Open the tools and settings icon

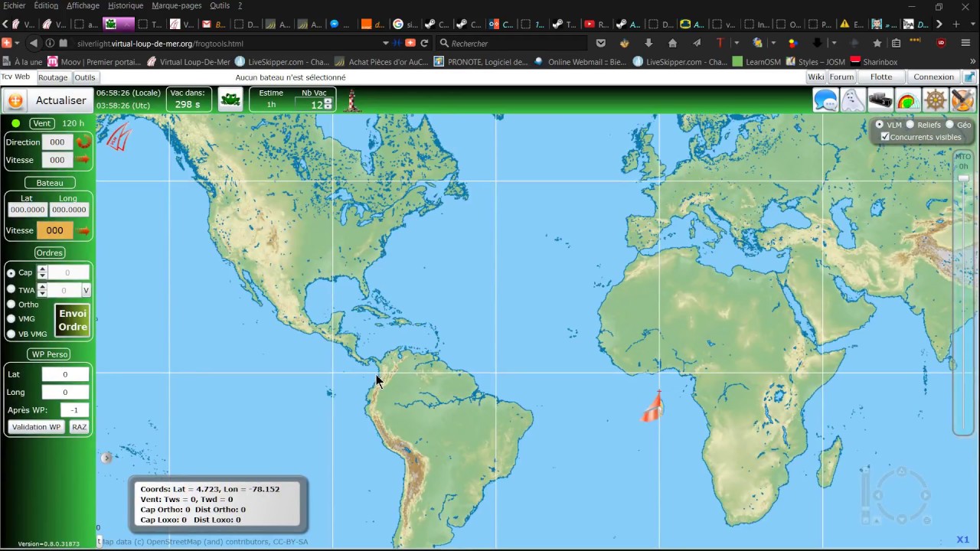[962, 100]
